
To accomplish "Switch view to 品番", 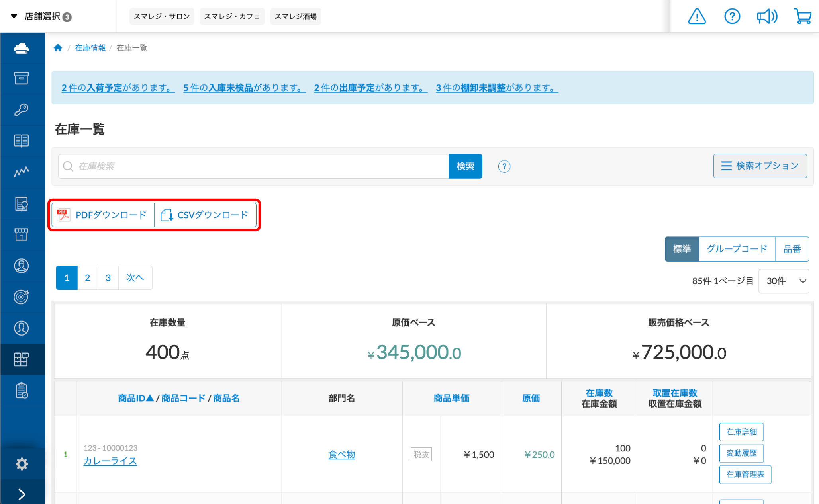I will 792,249.
